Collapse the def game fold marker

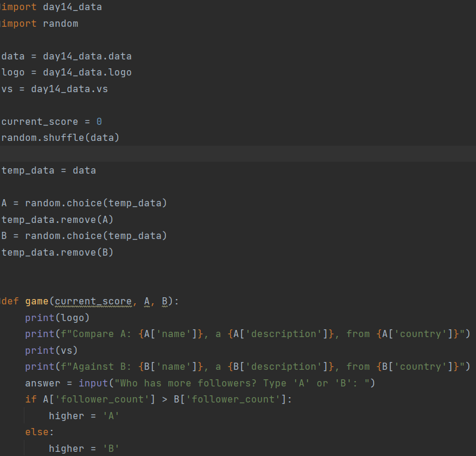coord(1,301)
